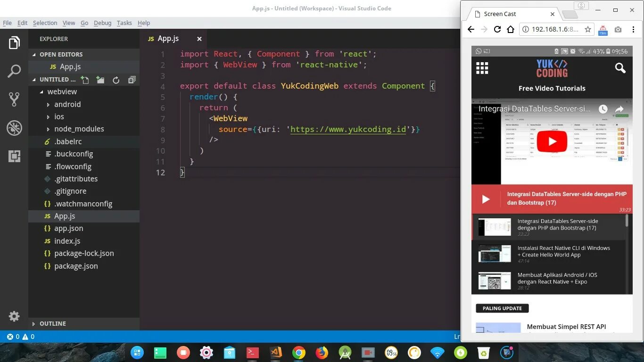
Task: Click errors and warnings count in status bar
Action: 21,337
